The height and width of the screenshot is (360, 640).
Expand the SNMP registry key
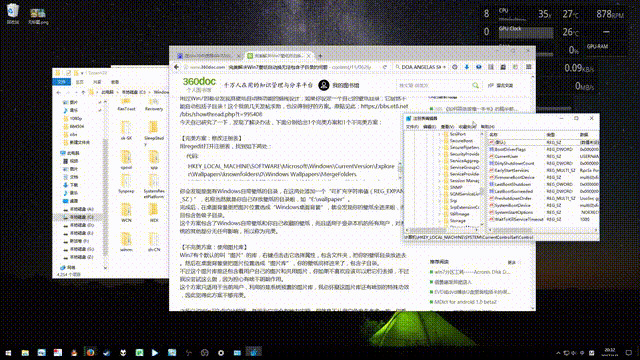(440, 187)
